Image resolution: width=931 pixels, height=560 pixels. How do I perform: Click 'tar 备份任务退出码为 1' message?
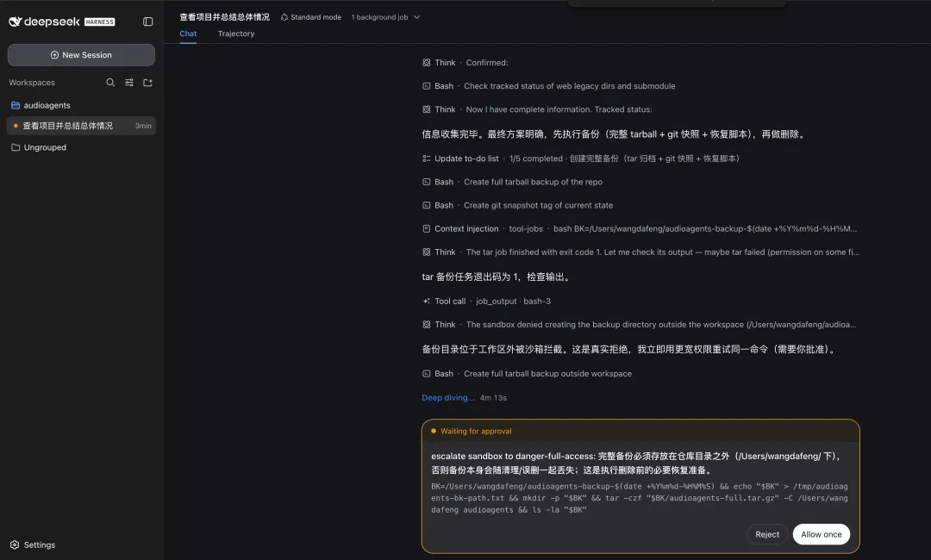point(497,277)
